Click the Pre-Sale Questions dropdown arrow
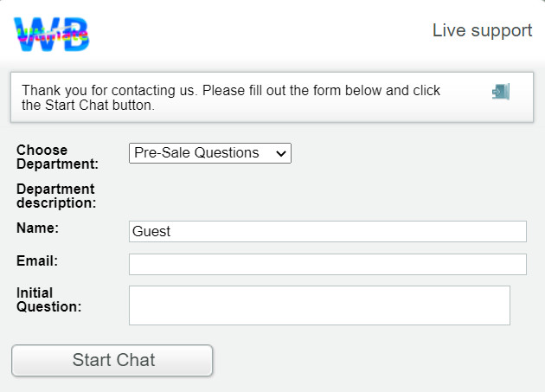 (280, 153)
